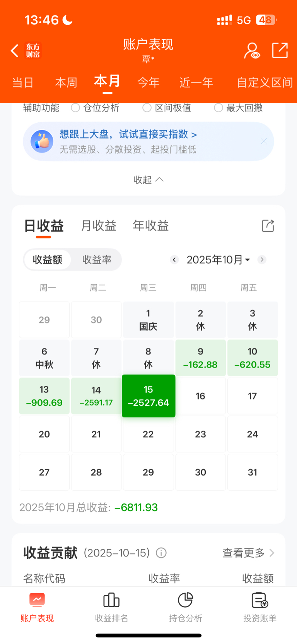Viewport: 297px width, 644px height.
Task: Go to the previous month
Action: [x=174, y=259]
